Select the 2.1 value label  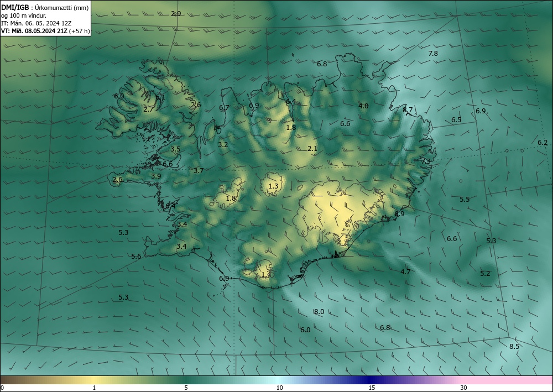(312, 149)
